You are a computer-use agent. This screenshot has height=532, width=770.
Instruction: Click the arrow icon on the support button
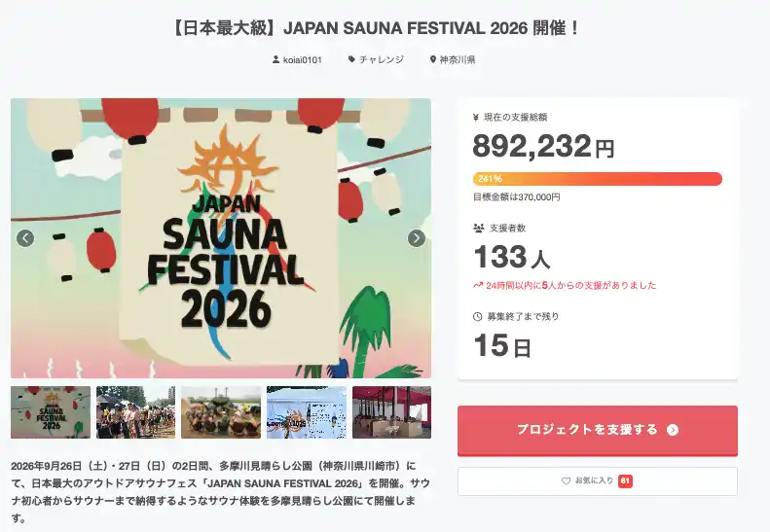pyautogui.click(x=672, y=430)
